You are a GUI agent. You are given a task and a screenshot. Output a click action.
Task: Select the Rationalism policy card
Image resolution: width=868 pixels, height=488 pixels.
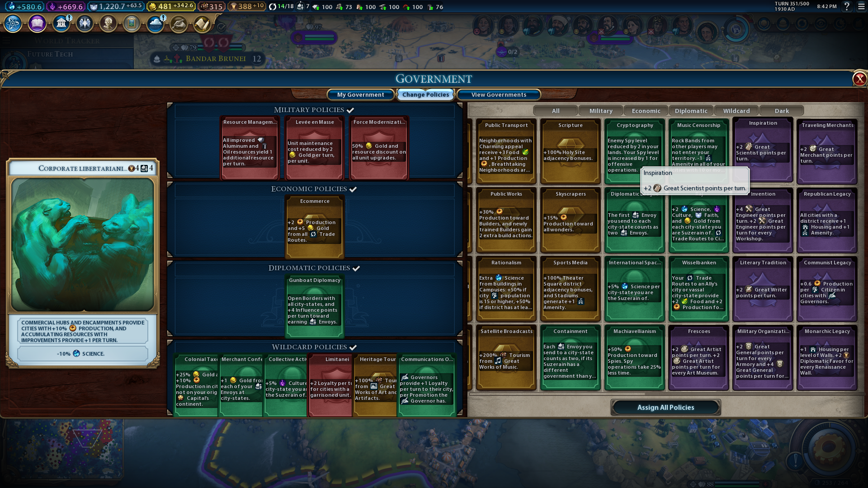[506, 288]
